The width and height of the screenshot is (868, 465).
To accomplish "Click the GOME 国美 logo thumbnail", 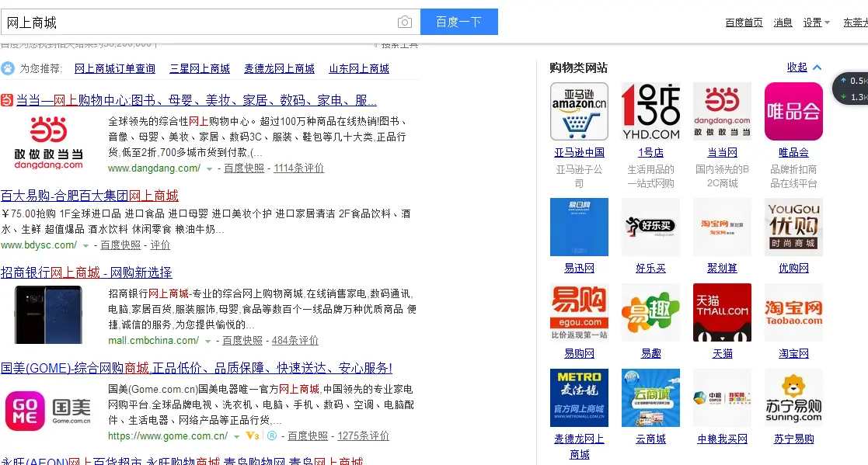I will point(48,411).
